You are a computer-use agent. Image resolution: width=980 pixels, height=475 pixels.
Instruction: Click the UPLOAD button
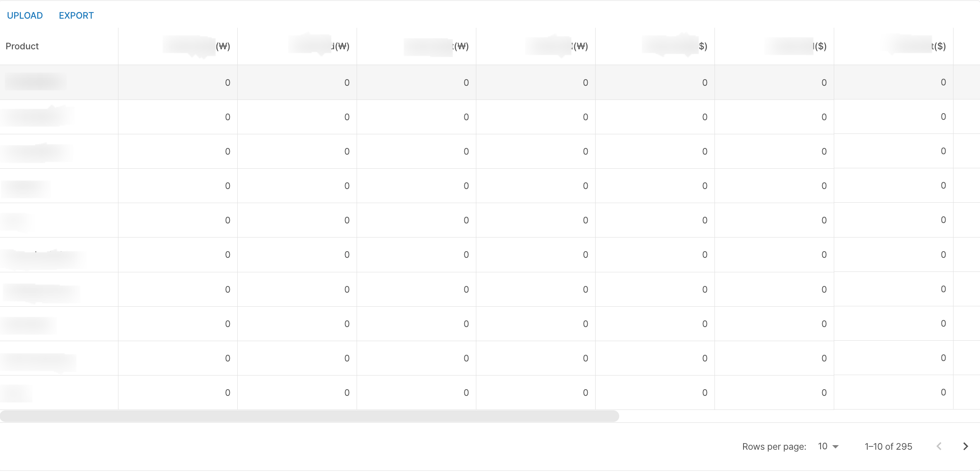[25, 16]
